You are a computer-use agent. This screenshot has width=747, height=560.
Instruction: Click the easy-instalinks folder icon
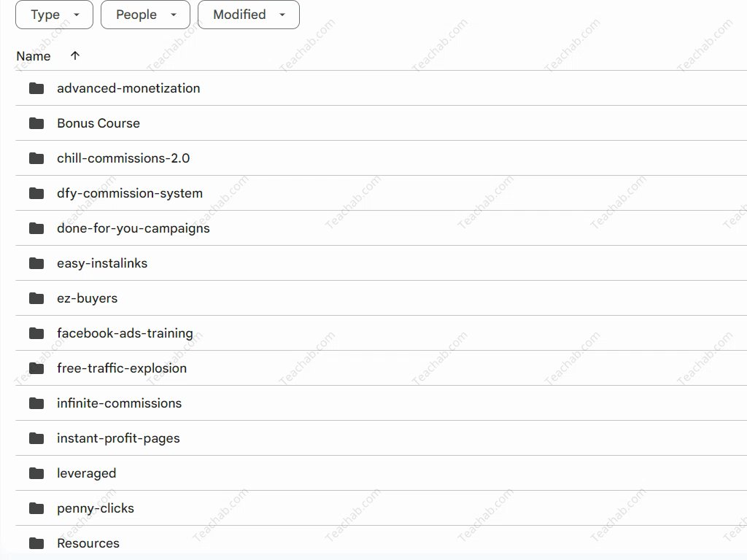(36, 263)
